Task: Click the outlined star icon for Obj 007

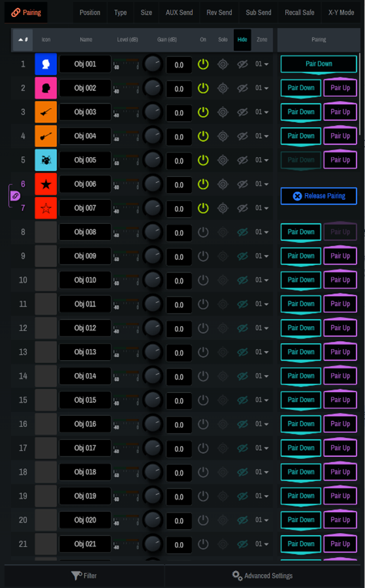Action: (x=46, y=208)
